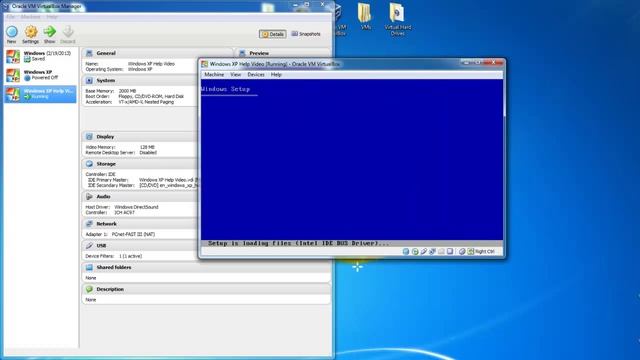Open the Manager window's File menu
Screen dimensions: 640x360
pyautogui.click(x=10, y=17)
